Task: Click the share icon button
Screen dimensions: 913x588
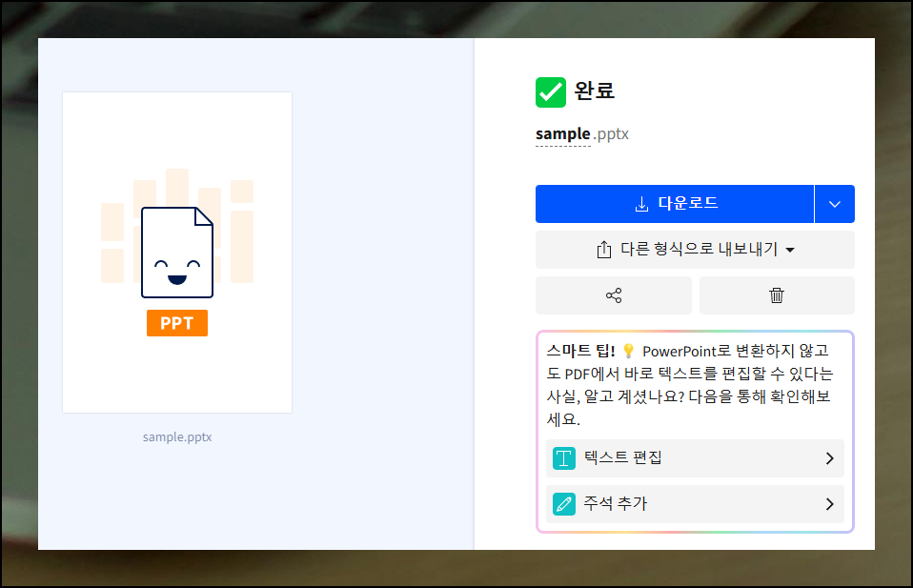Action: pos(614,295)
